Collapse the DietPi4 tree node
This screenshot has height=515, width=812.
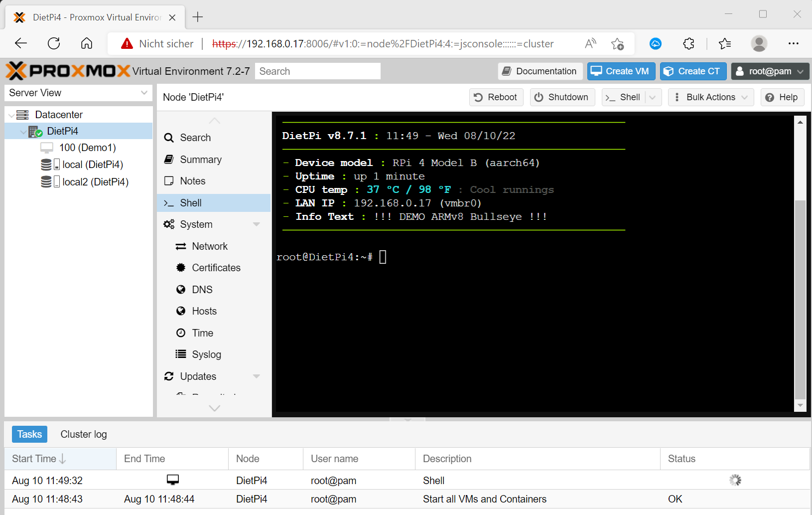23,132
